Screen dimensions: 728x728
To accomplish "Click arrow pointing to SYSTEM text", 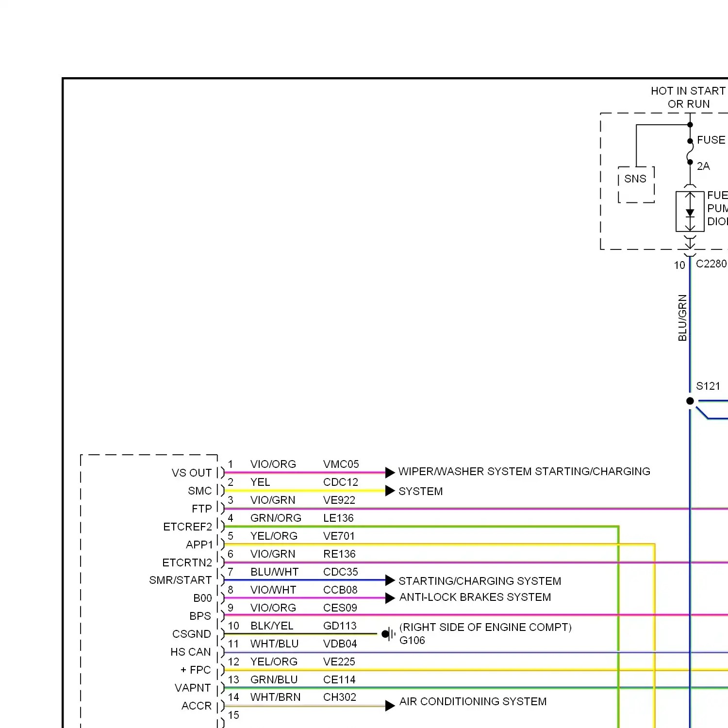I will point(390,491).
